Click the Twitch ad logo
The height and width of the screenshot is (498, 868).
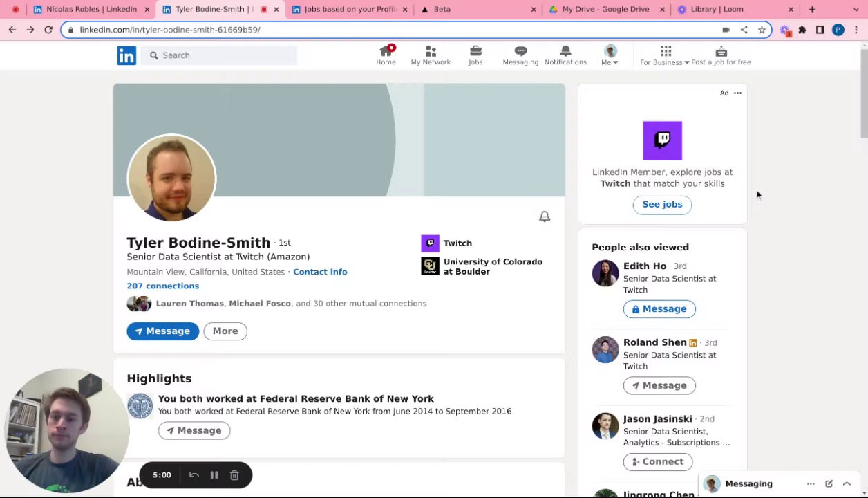click(662, 140)
